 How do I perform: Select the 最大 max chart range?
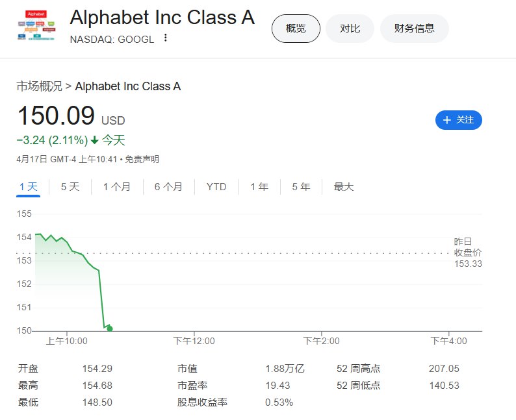(x=344, y=187)
